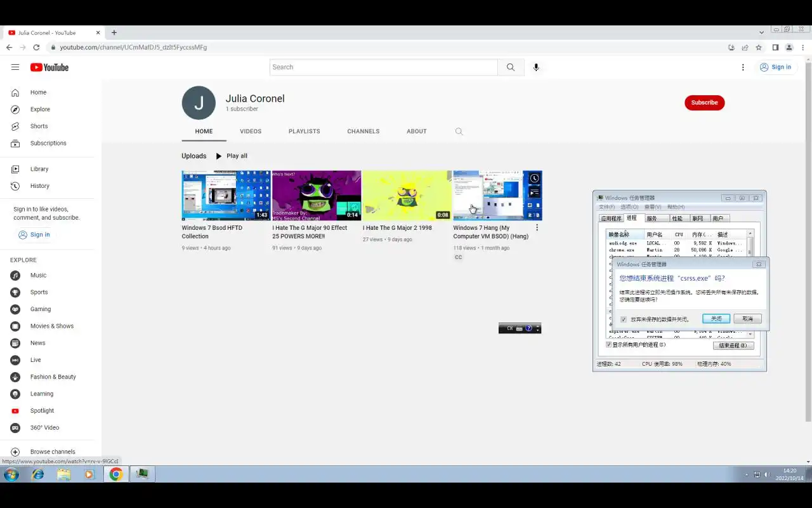This screenshot has height=508, width=812.
Task: Switch to the CHANNELS tab
Action: (363, 131)
